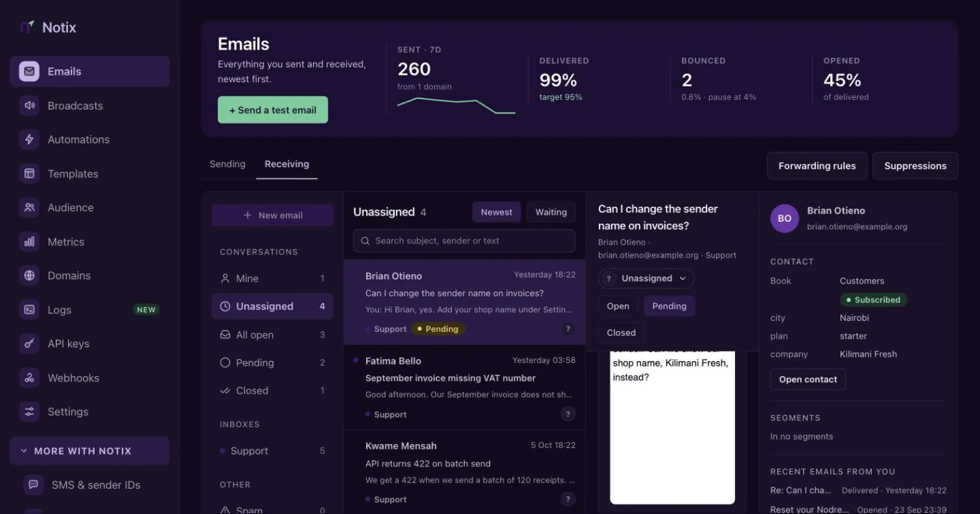Set conversation status to Pending
Image resolution: width=980 pixels, height=514 pixels.
670,306
